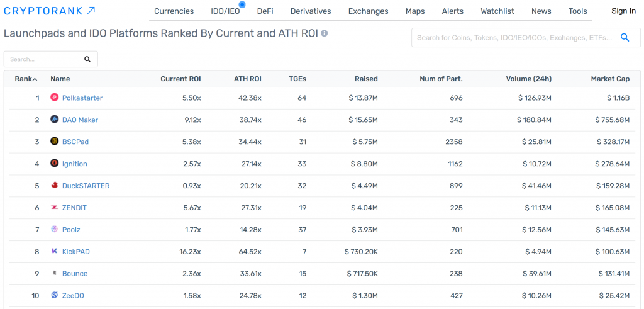Click the blue search icon in global search
The height and width of the screenshot is (309, 644).
click(625, 38)
